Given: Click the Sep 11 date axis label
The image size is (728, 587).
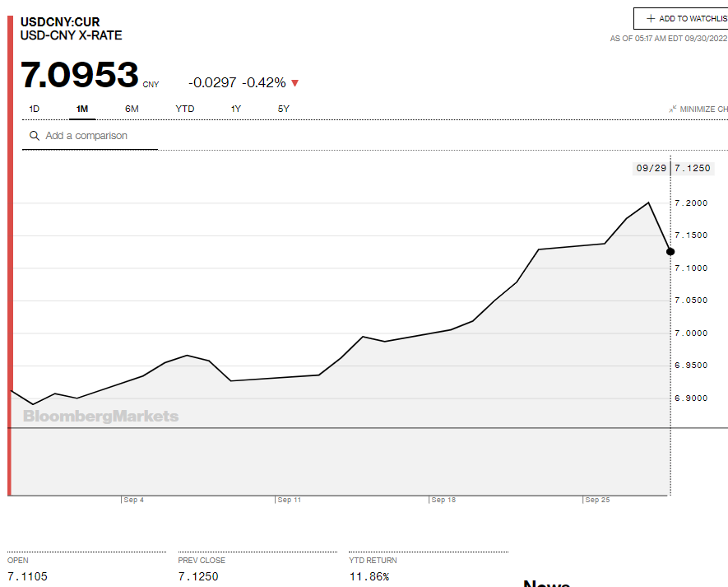Looking at the screenshot, I should (290, 500).
